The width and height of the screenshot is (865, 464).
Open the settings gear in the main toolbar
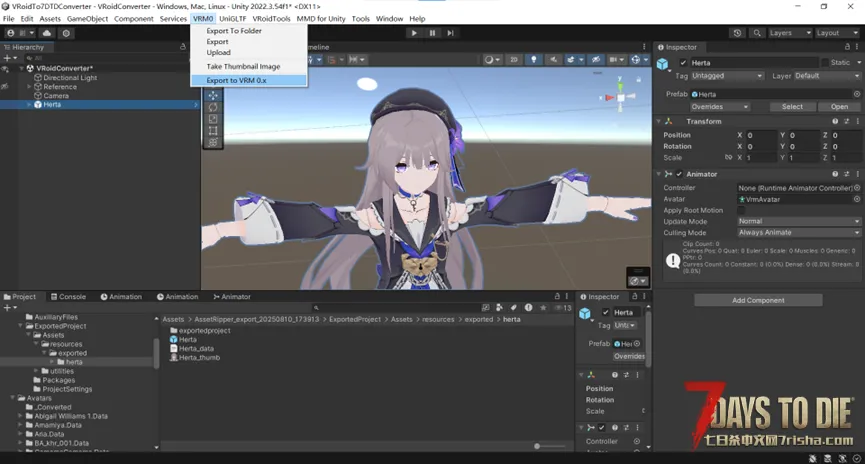coord(66,33)
